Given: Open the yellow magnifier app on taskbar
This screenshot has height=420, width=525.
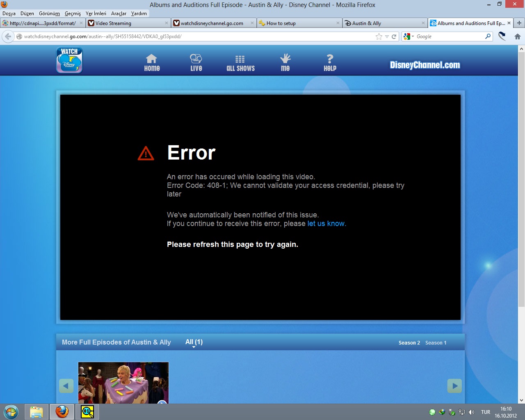Looking at the screenshot, I should click(x=87, y=412).
